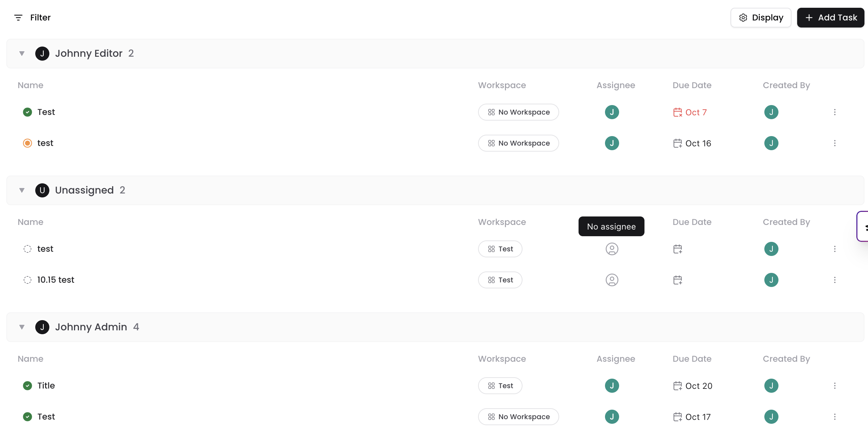Click the overdue Oct 7 due date

(690, 112)
